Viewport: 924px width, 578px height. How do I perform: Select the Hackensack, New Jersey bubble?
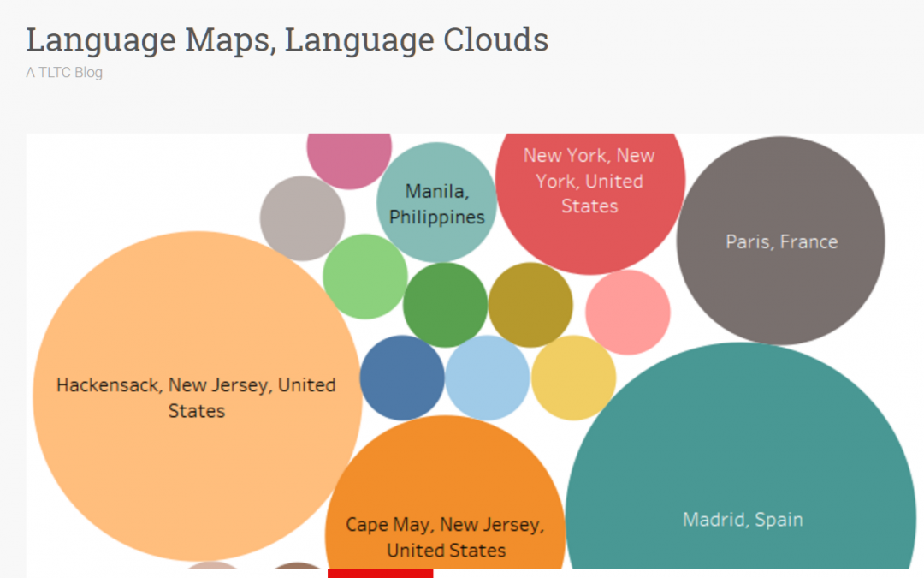click(x=197, y=396)
